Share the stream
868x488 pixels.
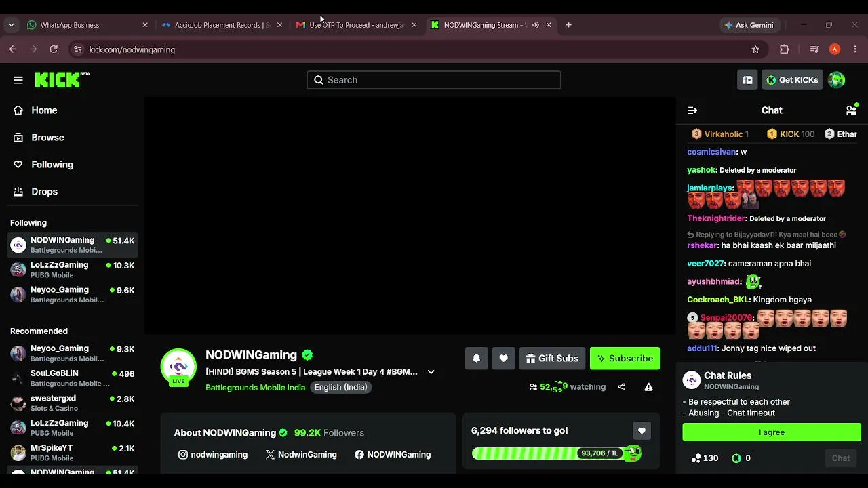pyautogui.click(x=622, y=387)
